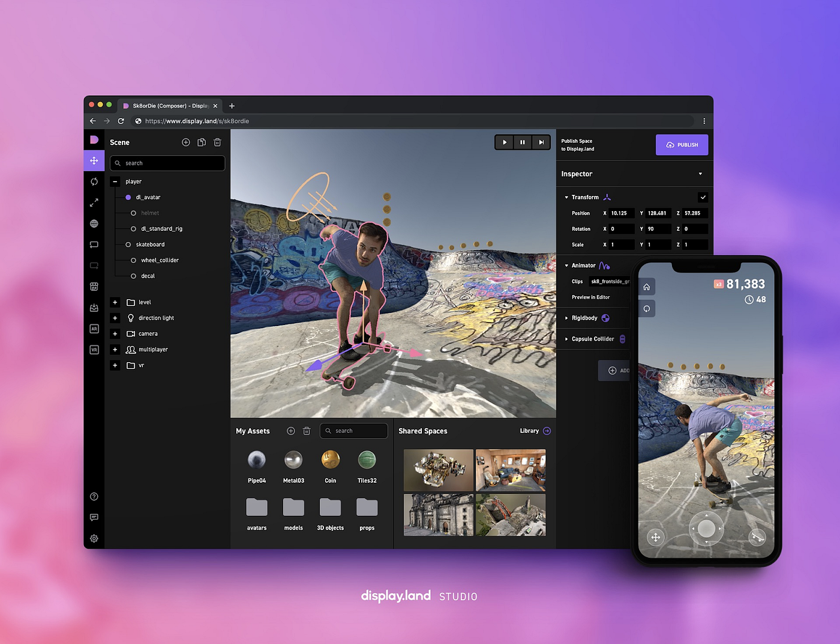Open Shared Spaces Library arrow
Image resolution: width=840 pixels, height=644 pixels.
(547, 431)
